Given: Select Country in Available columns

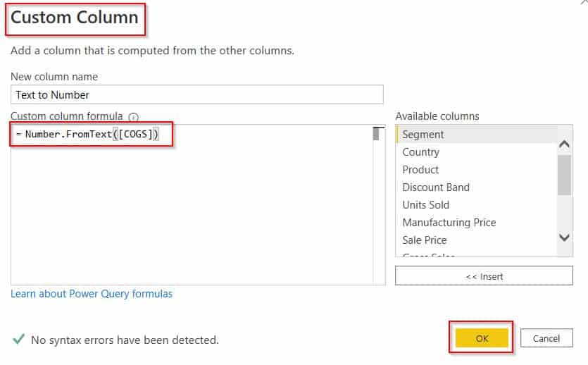Looking at the screenshot, I should tap(476, 152).
